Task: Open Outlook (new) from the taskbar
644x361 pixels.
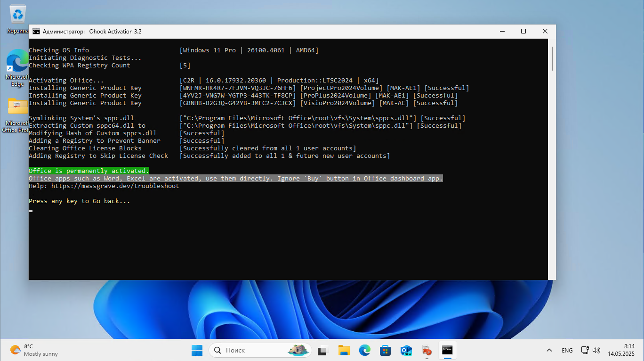Action: tap(406, 350)
